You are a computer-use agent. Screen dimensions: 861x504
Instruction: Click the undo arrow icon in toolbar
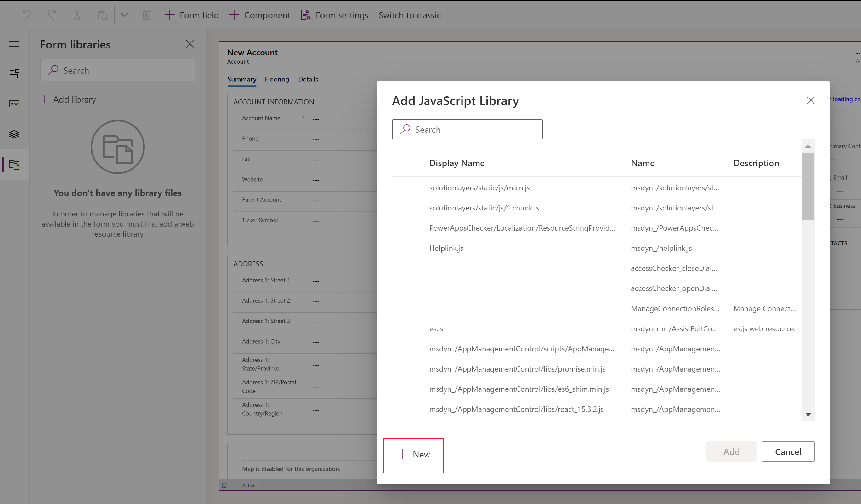pos(27,14)
